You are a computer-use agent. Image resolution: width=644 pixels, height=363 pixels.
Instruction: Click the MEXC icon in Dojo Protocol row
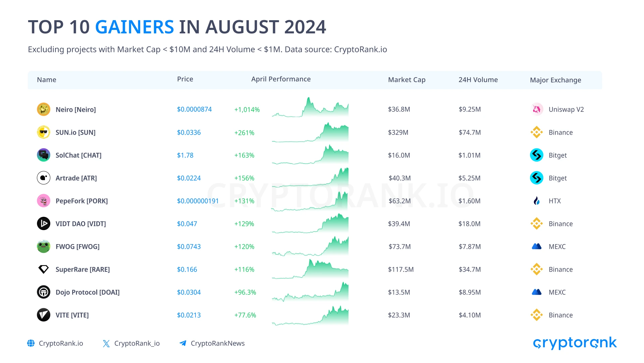click(537, 292)
